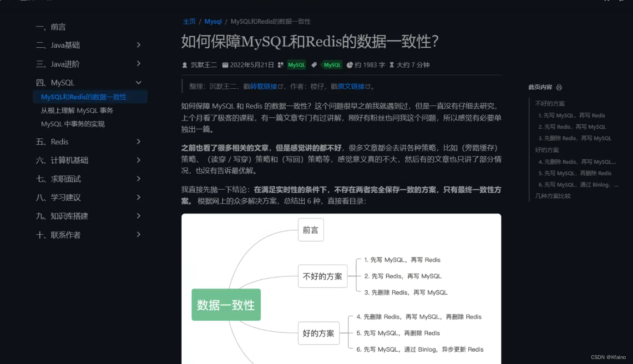
Task: Select 七、求职面试 sidebar label
Action: 58,179
